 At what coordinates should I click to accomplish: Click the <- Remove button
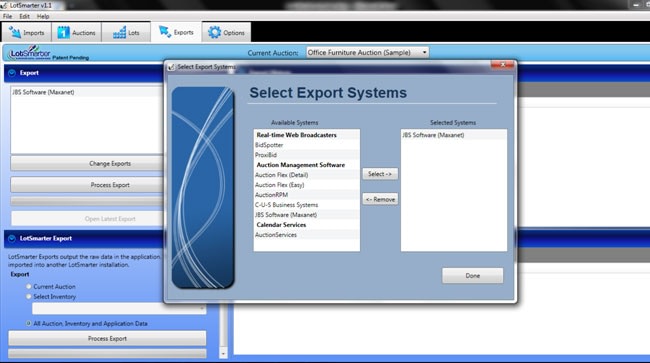click(x=380, y=199)
